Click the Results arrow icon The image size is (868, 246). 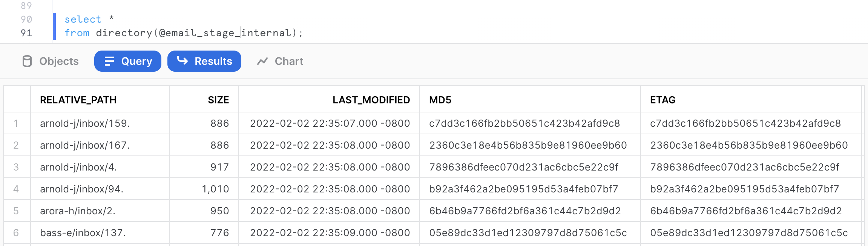[x=182, y=61]
